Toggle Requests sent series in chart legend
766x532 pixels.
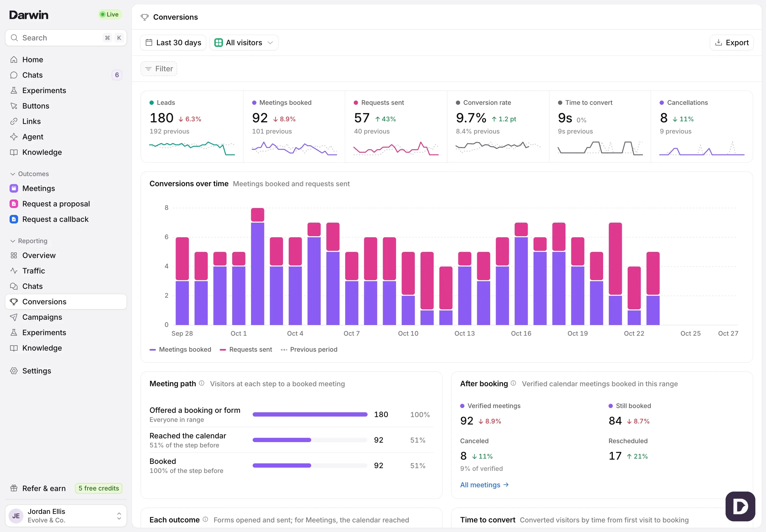coord(246,349)
